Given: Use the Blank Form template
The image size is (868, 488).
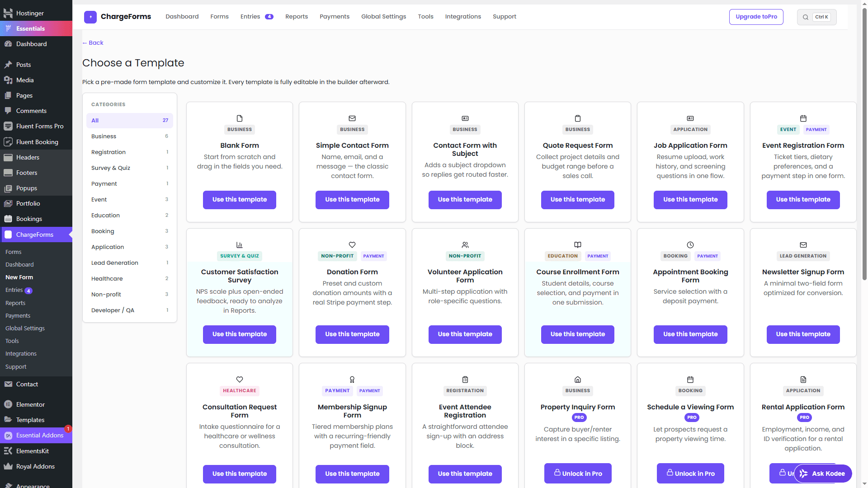Looking at the screenshot, I should (240, 200).
